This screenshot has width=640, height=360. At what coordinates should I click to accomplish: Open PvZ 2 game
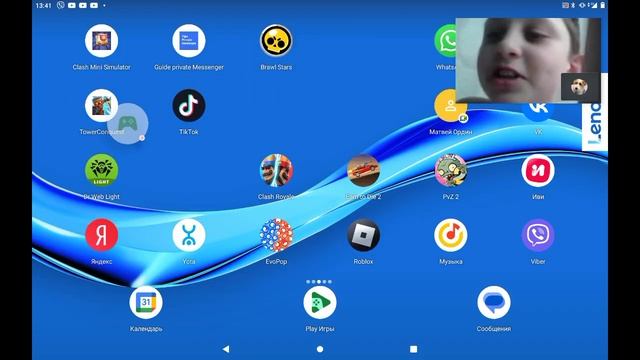(x=451, y=170)
